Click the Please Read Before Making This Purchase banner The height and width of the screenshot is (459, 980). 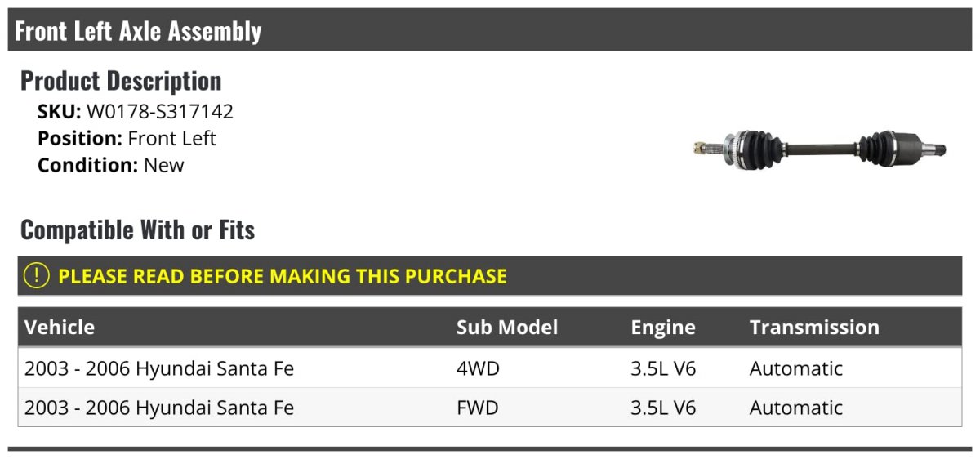point(490,276)
